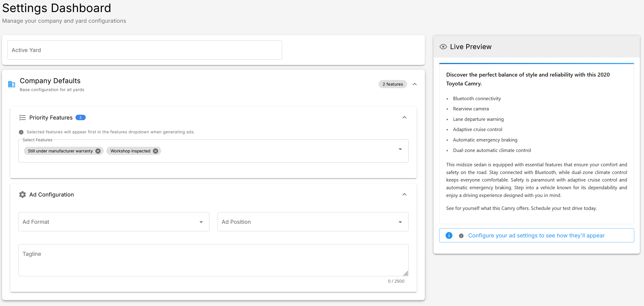644x306 pixels.
Task: Click the Priority Features list icon
Action: pyautogui.click(x=22, y=117)
